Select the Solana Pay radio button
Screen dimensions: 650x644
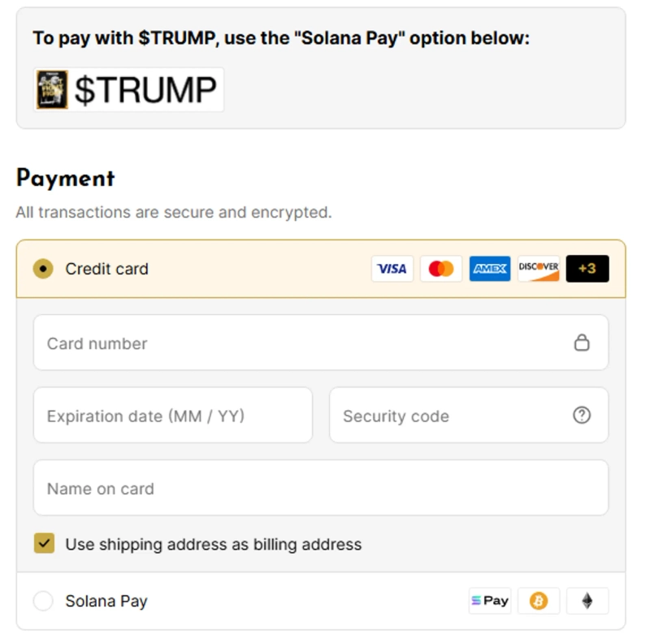(43, 601)
